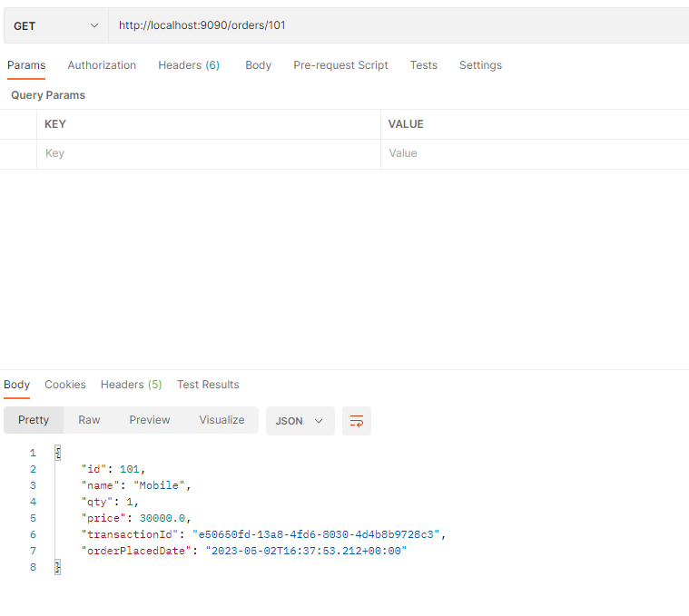Screen dimensions: 689x616
Task: Select the Pretty view button
Action: [x=34, y=420]
